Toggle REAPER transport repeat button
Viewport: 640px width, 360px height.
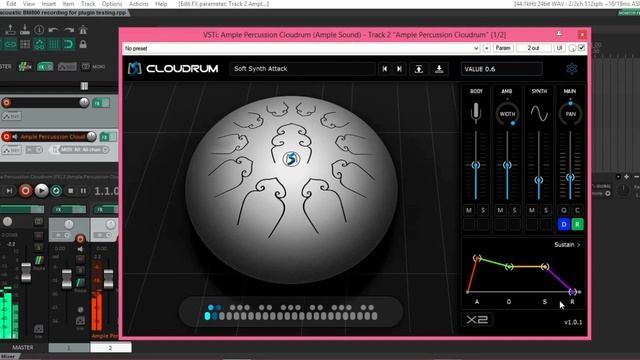point(56,191)
